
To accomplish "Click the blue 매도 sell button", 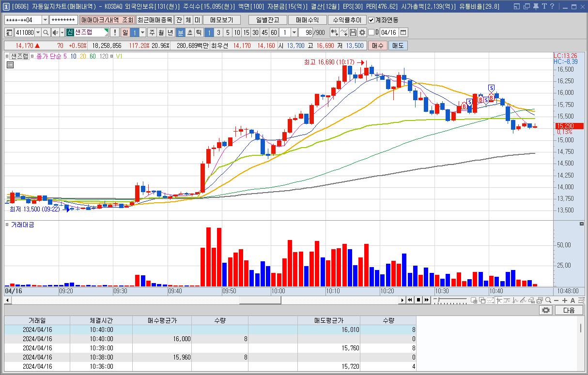I will (398, 45).
